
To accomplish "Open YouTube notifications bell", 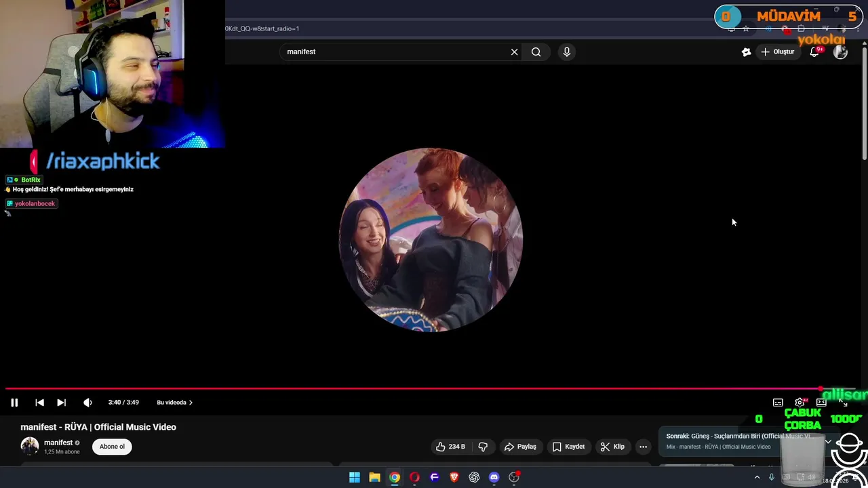I will pyautogui.click(x=815, y=52).
